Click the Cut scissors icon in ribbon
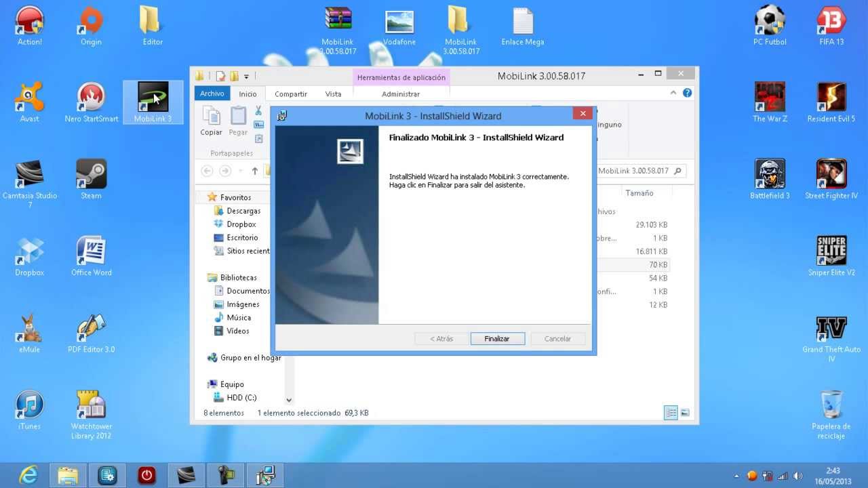 258,110
